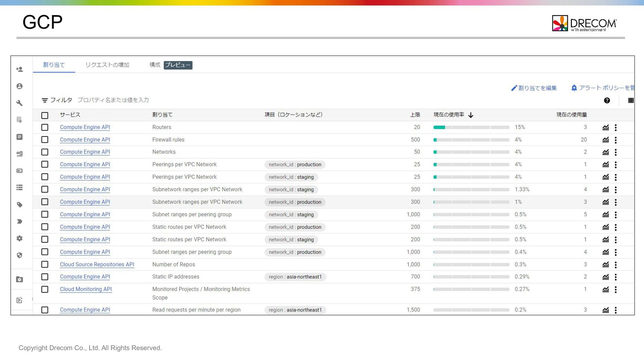Screen dimensions: 644x362
Task: Click the 上限 column header
Action: 415,115
